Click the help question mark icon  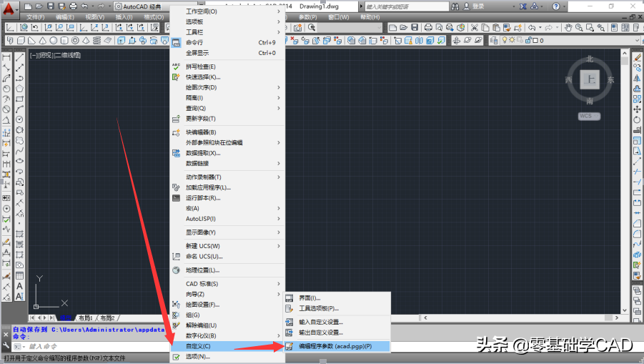pyautogui.click(x=555, y=6)
